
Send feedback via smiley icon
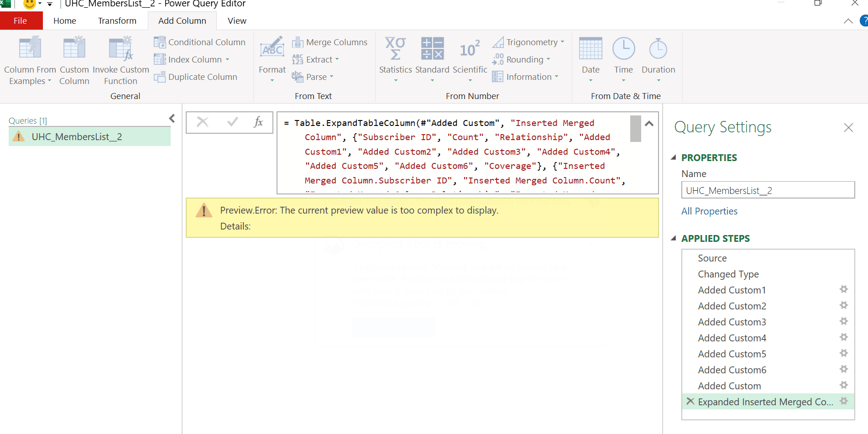(30, 4)
